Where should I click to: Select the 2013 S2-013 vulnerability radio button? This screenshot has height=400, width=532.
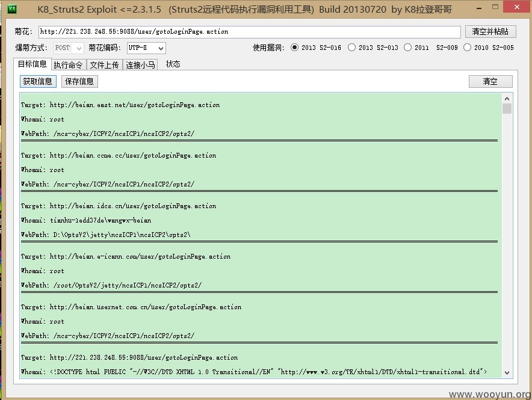(351, 48)
